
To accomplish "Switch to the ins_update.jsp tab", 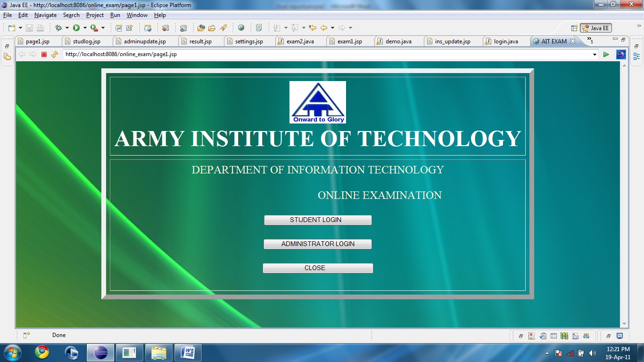I will [452, 41].
